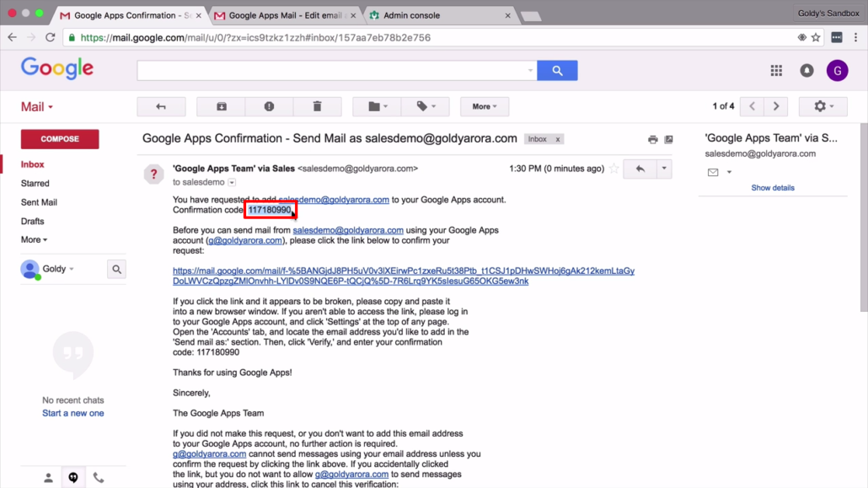Click the Google logo
The width and height of the screenshot is (868, 488).
coord(57,69)
